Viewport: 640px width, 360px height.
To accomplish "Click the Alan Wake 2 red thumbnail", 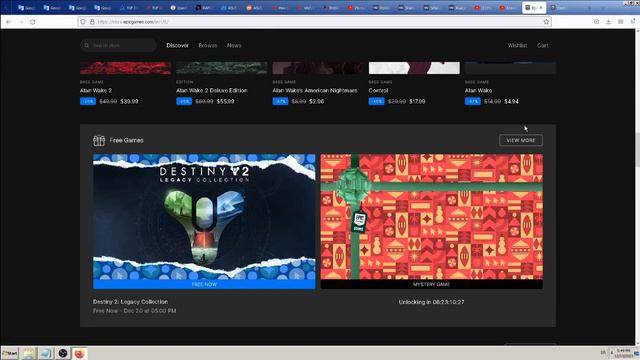I will (126, 68).
